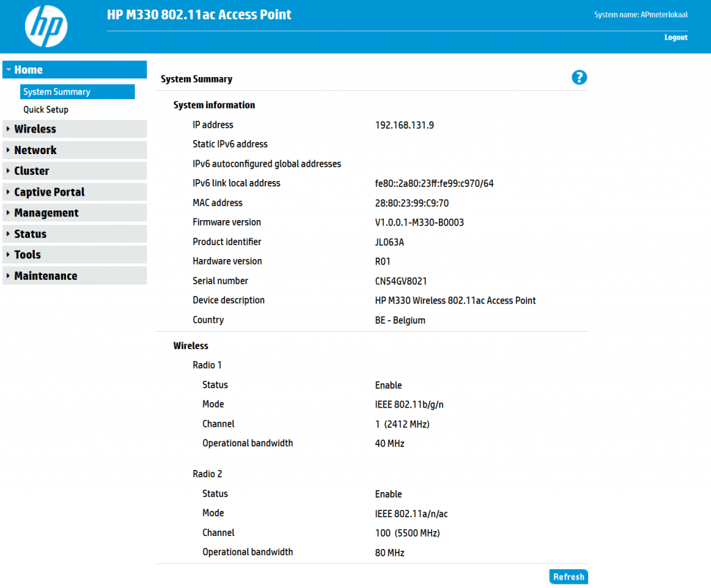711x588 pixels.
Task: Click the Wireless section heading in the summary
Action: [x=190, y=346]
